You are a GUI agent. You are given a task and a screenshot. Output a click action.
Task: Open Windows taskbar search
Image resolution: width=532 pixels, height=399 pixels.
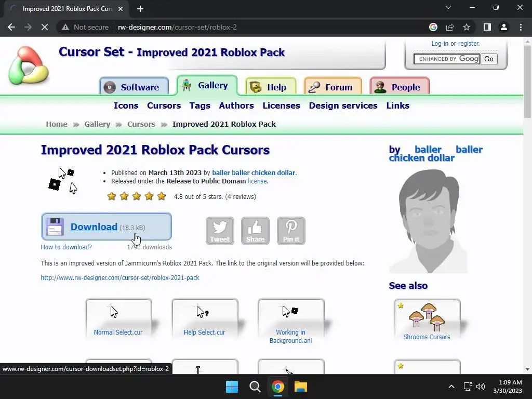click(255, 387)
